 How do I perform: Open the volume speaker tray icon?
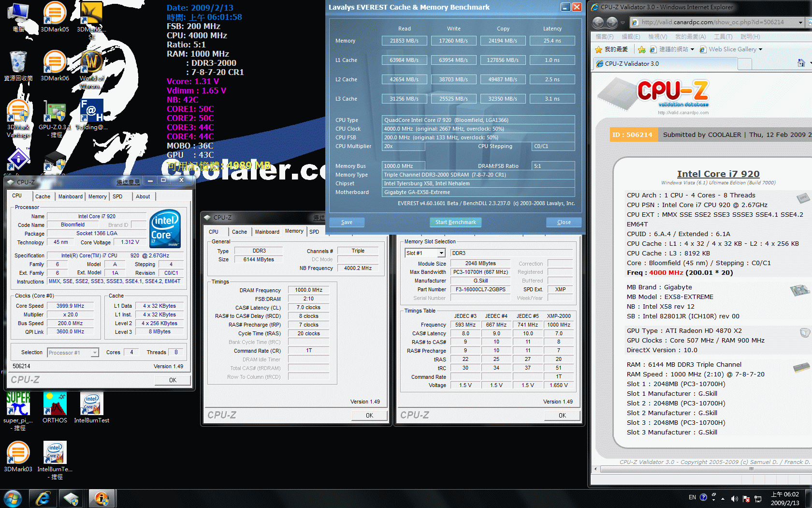pyautogui.click(x=734, y=498)
